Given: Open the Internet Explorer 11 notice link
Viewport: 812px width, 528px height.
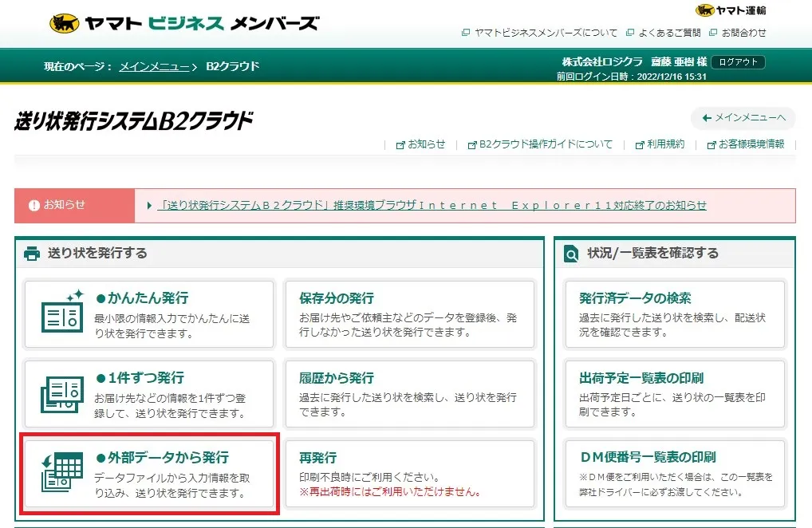Looking at the screenshot, I should coord(432,206).
